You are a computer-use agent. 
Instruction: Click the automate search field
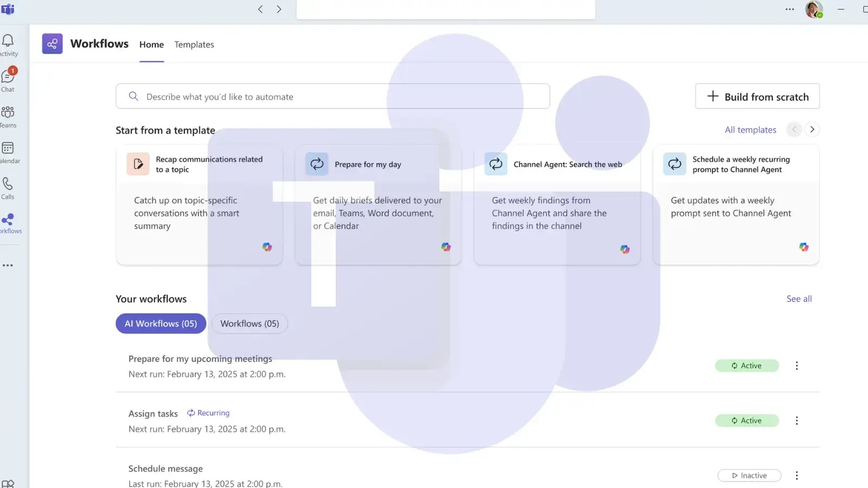(333, 96)
